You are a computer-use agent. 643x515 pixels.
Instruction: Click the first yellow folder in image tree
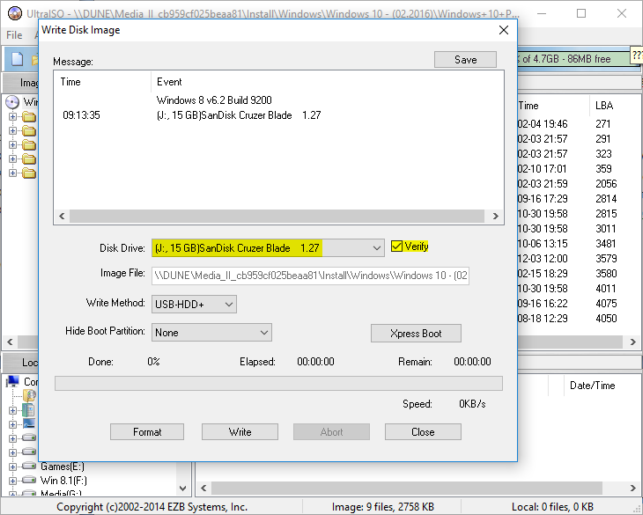pyautogui.click(x=29, y=117)
